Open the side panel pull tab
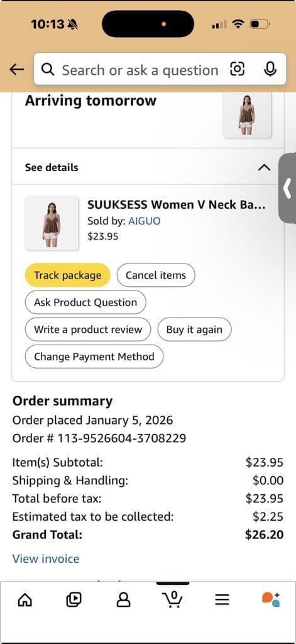The width and height of the screenshot is (296, 644). pos(287,188)
